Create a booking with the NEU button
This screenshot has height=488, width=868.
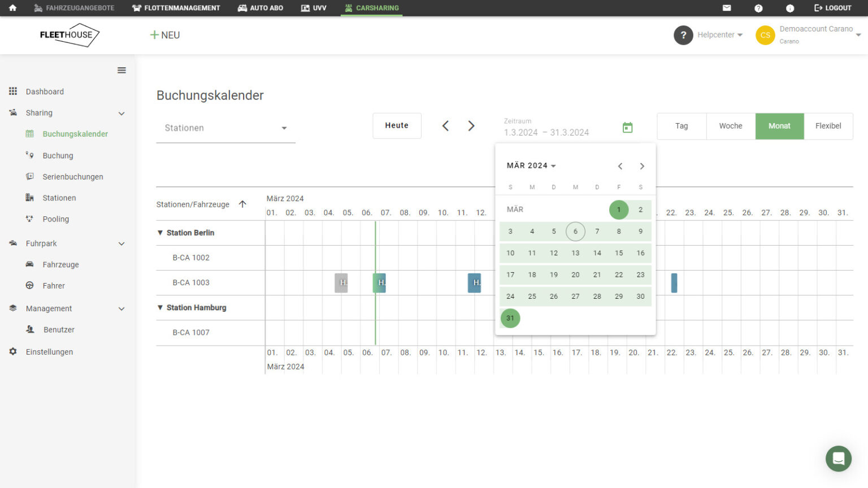(x=164, y=35)
